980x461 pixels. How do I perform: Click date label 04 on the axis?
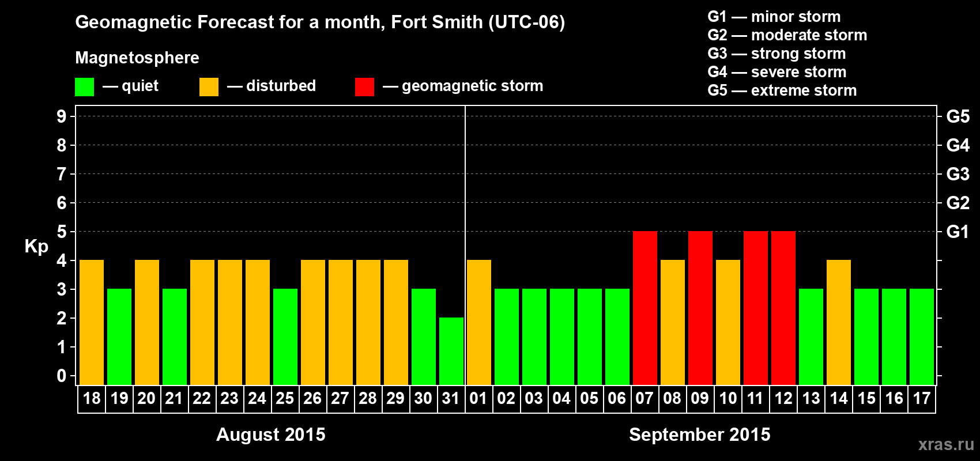pyautogui.click(x=561, y=399)
